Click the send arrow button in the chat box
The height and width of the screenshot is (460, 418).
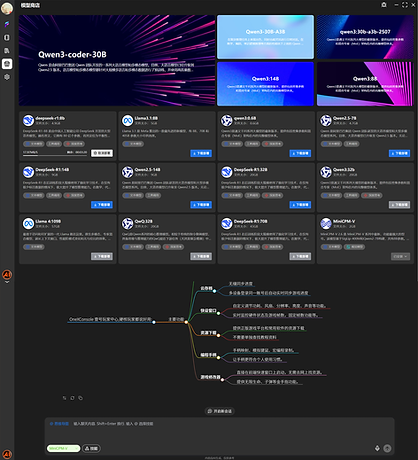click(387, 448)
